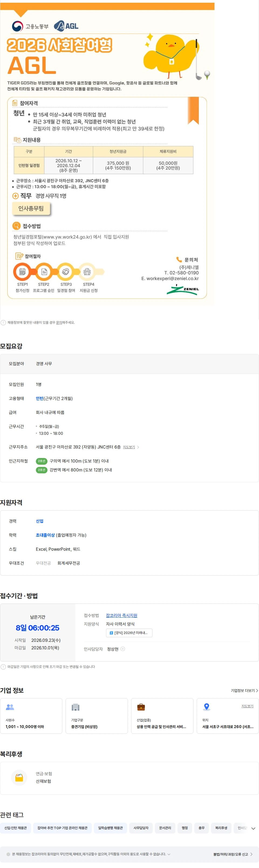This screenshot has width=259, height=868.
Task: Click the 문의 link under the poster
Action: click(x=59, y=322)
